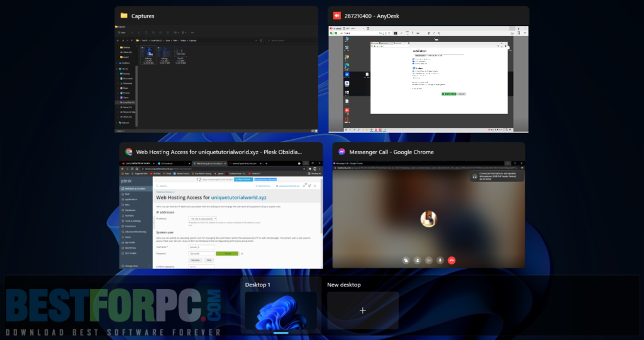Click the green button in the AnyDesk dialog
Viewport: 644px width, 340px height.
click(x=448, y=94)
